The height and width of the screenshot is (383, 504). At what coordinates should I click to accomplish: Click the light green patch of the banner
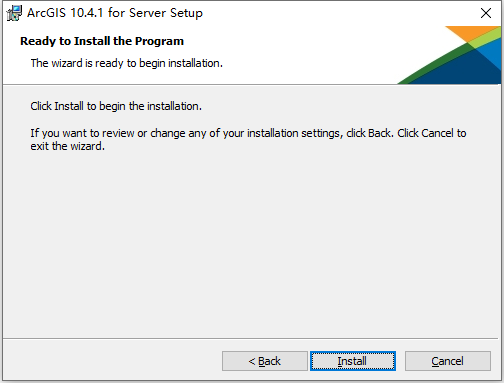coord(485,39)
